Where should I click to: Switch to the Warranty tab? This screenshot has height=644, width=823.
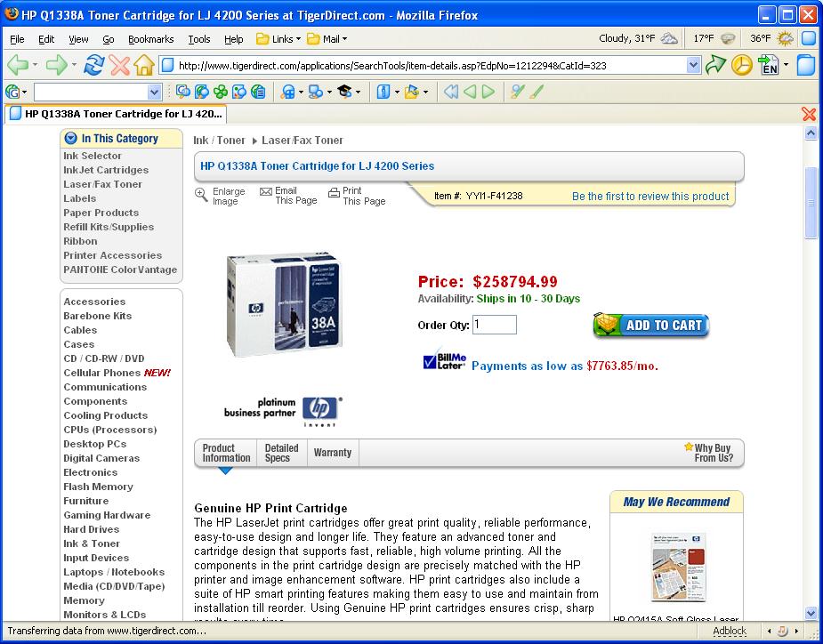pyautogui.click(x=333, y=453)
